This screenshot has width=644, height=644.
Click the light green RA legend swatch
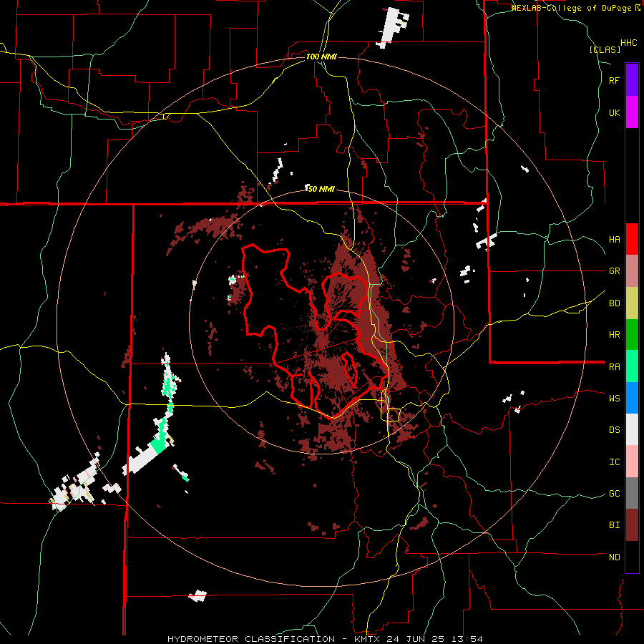click(632, 366)
